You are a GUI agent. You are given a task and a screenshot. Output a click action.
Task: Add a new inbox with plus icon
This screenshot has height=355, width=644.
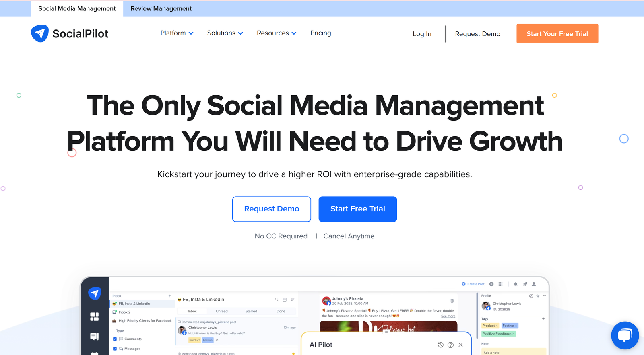click(170, 296)
